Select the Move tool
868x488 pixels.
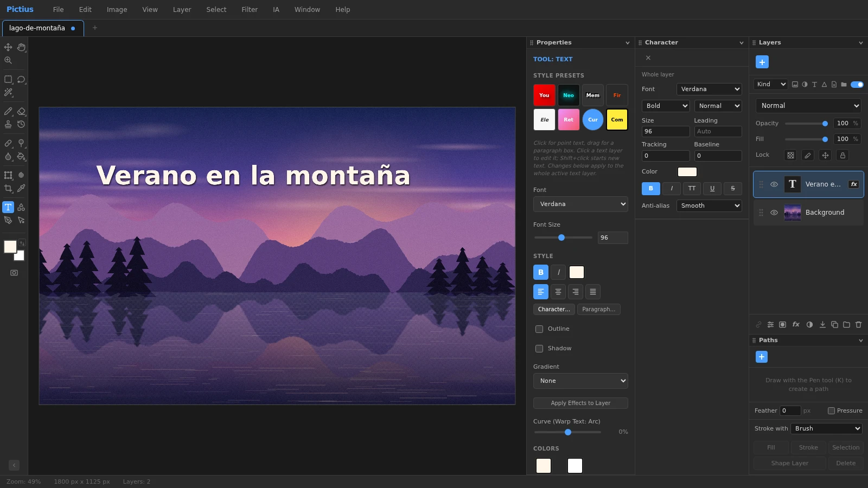8,47
